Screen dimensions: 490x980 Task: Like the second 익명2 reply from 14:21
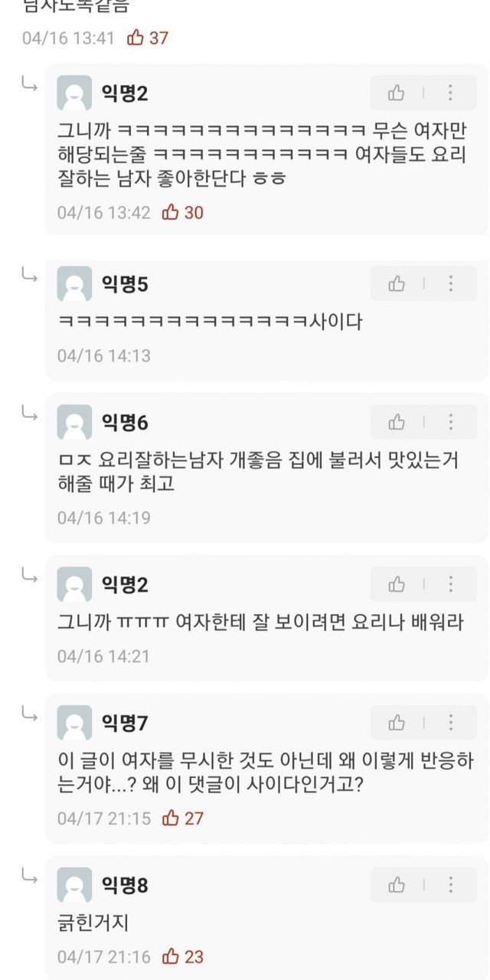click(397, 585)
